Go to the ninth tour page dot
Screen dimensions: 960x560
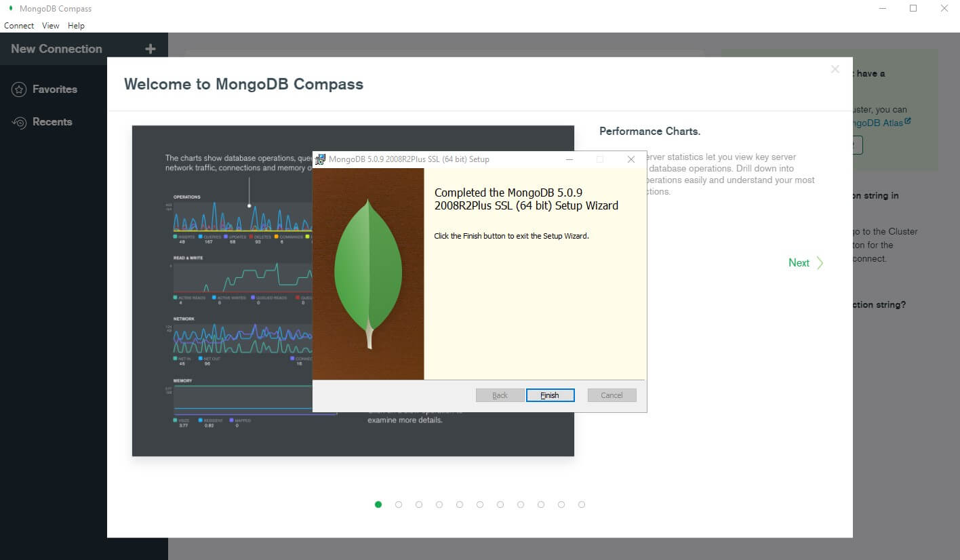coord(541,504)
